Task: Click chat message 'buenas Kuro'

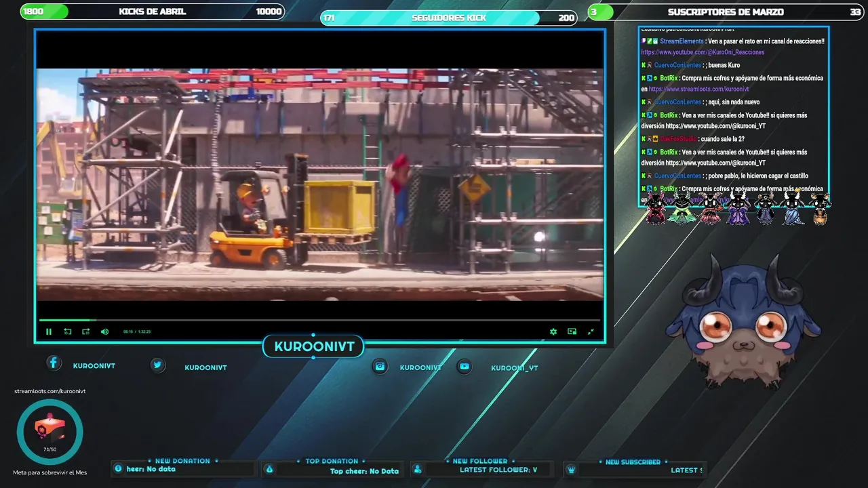Action: click(x=724, y=65)
